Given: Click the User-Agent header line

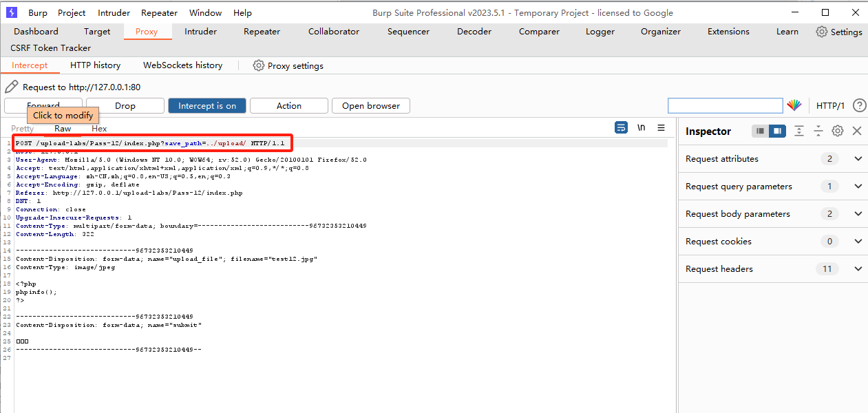Looking at the screenshot, I should (191, 160).
